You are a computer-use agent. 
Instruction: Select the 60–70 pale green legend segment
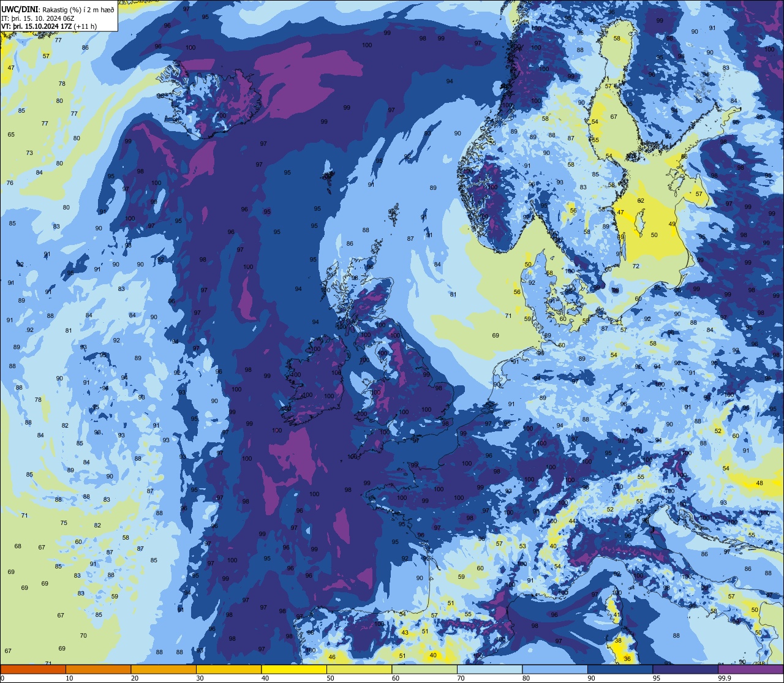point(424,669)
